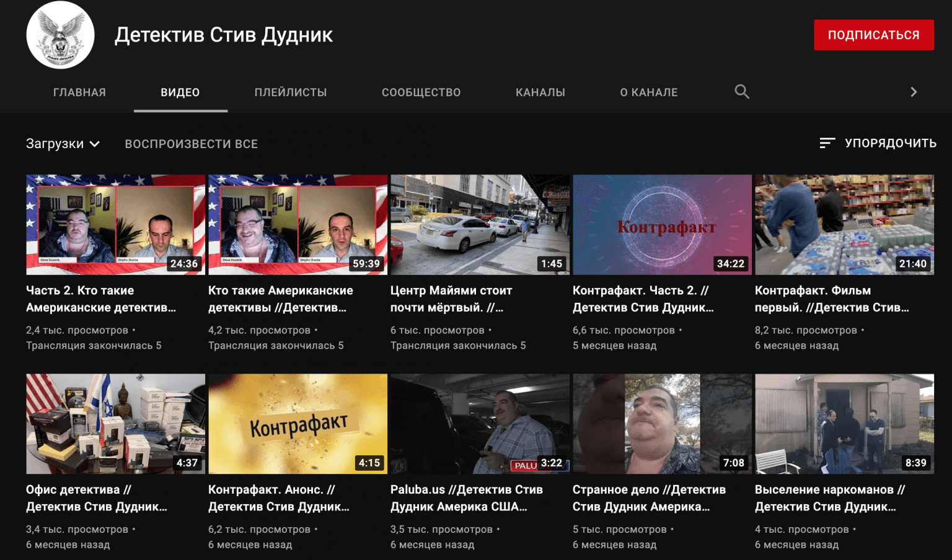The height and width of the screenshot is (560, 952).
Task: Open the Miami street video thumbnail
Action: [480, 224]
